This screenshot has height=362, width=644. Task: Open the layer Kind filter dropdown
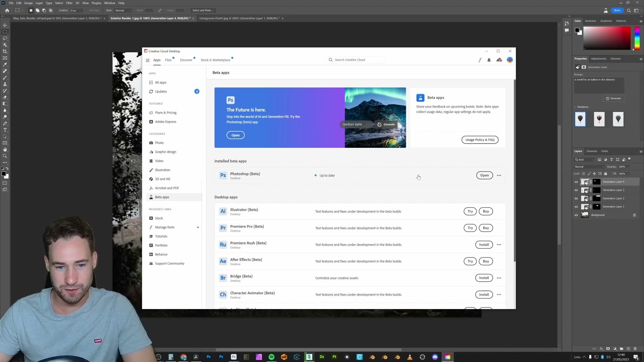[584, 160]
